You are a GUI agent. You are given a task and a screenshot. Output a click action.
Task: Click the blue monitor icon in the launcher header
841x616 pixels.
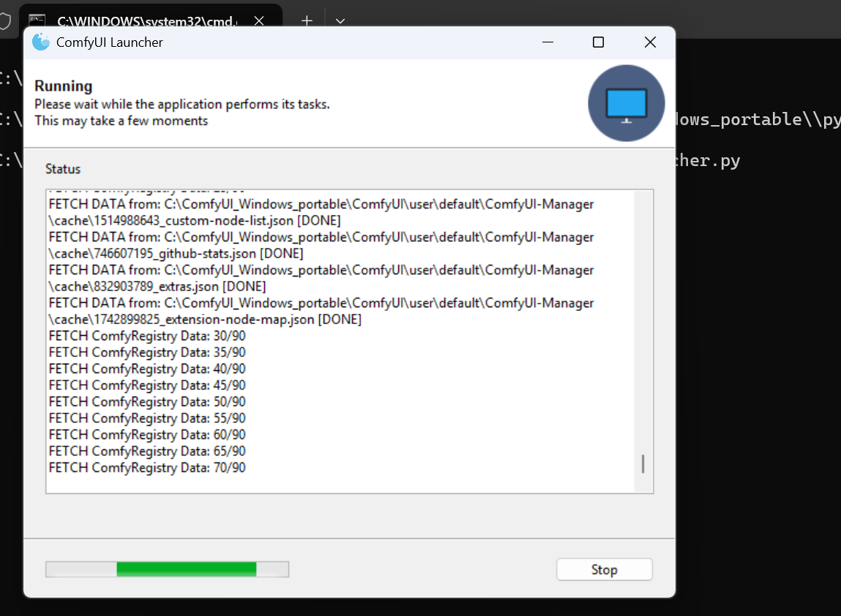tap(626, 103)
